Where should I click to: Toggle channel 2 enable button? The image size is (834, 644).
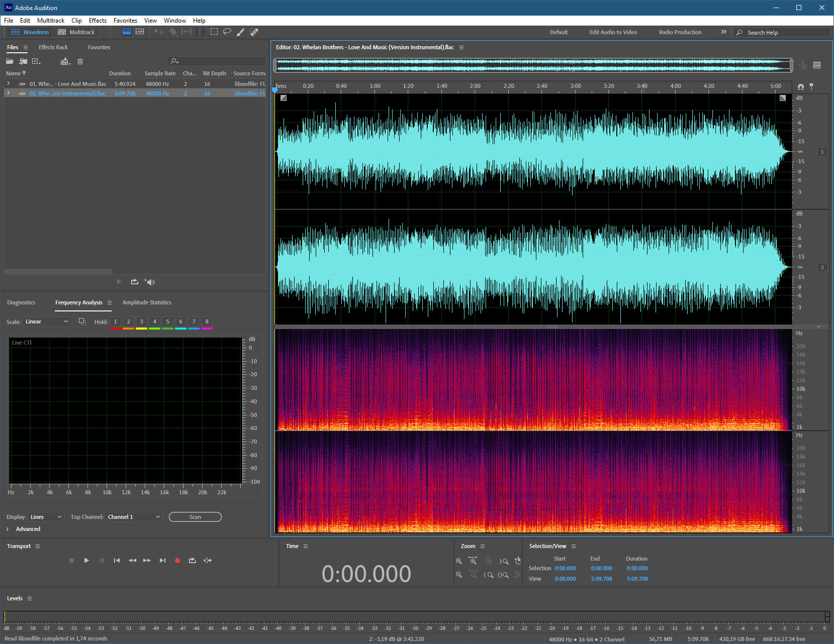[x=822, y=267]
